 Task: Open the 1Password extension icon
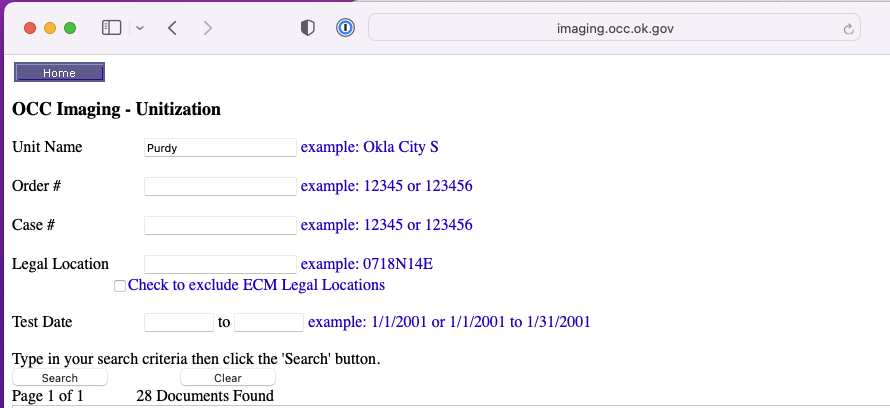point(345,27)
